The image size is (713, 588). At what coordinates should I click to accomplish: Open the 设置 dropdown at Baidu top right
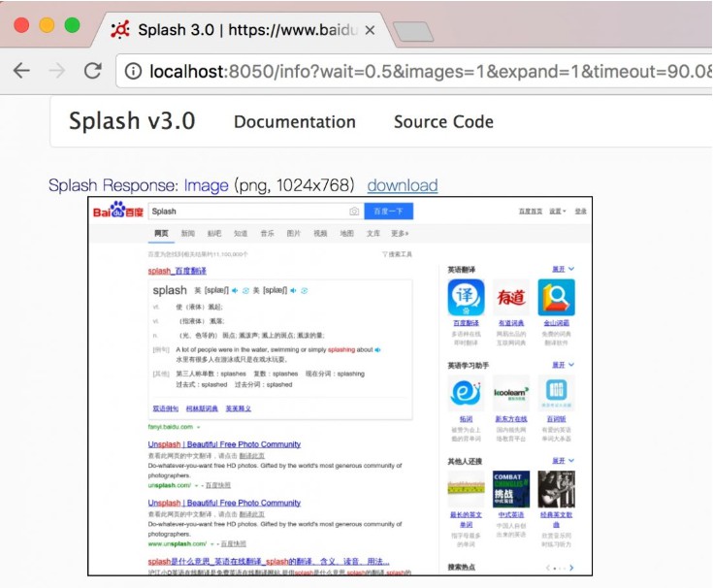coord(558,212)
